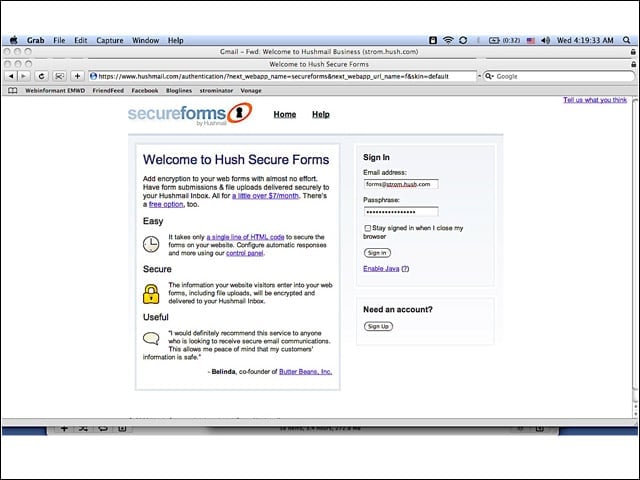Open the Window menu
This screenshot has width=640, height=480.
point(145,40)
